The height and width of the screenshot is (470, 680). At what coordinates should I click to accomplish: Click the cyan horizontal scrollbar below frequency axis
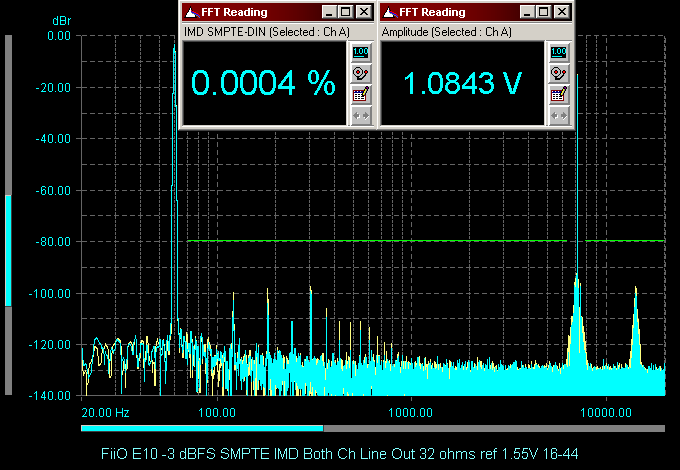(202, 428)
